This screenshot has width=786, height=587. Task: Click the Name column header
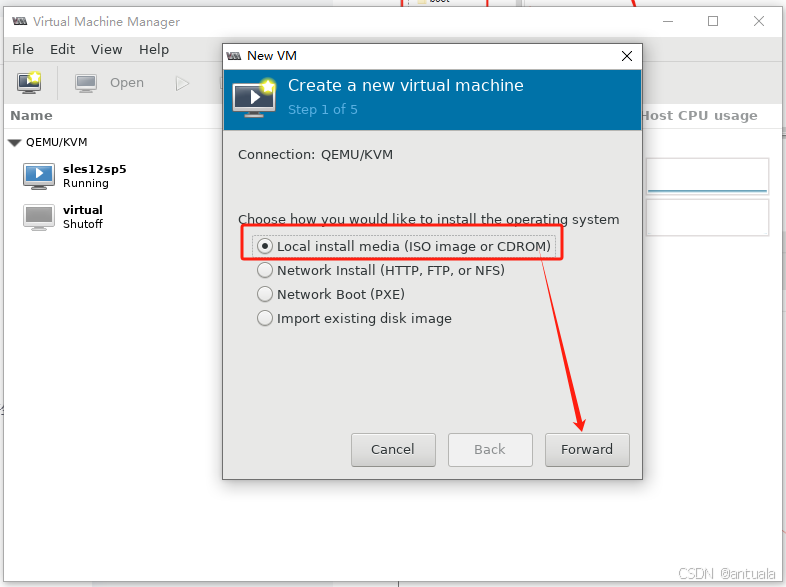click(32, 116)
